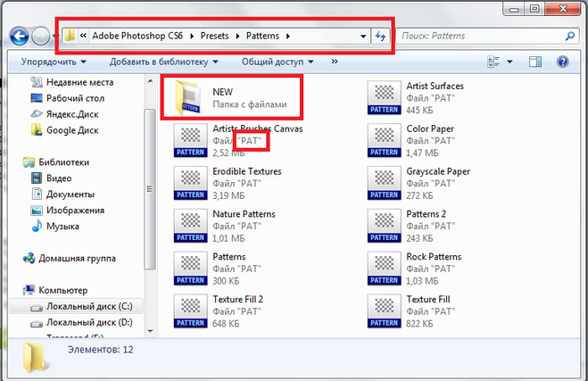The height and width of the screenshot is (381, 588).
Task: Select Artist Surfaces pattern file icon
Action: tap(385, 97)
